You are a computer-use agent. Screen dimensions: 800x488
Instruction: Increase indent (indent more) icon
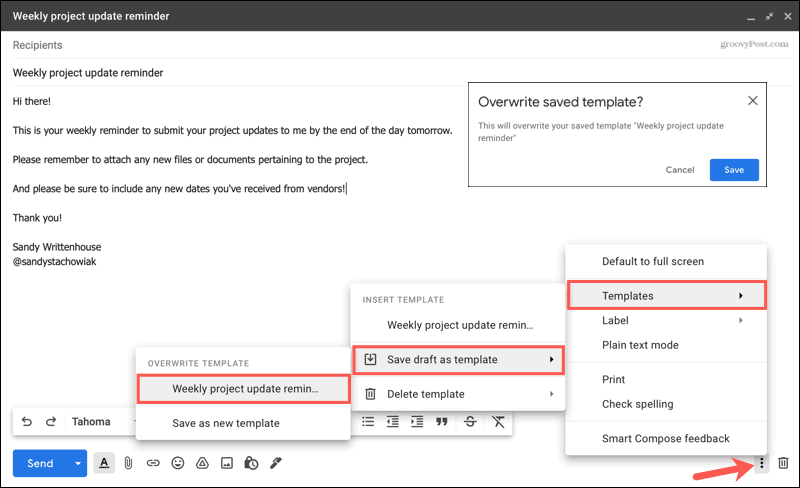(417, 422)
